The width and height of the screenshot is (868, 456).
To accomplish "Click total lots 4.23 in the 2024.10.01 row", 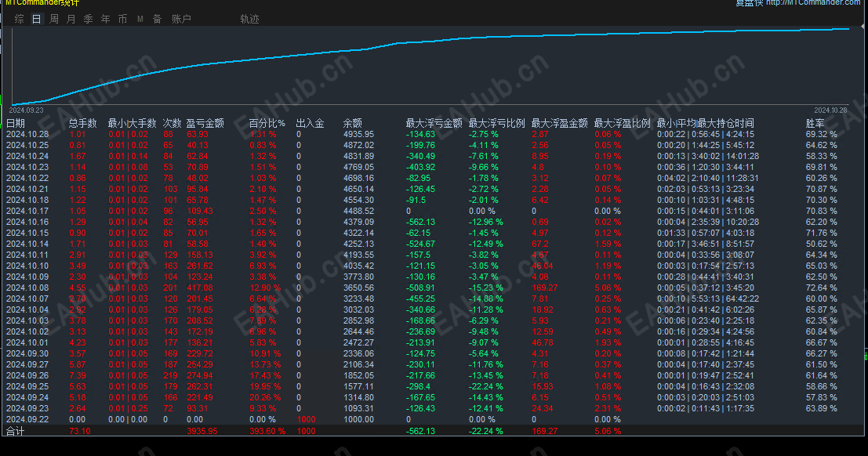I will pos(78,342).
